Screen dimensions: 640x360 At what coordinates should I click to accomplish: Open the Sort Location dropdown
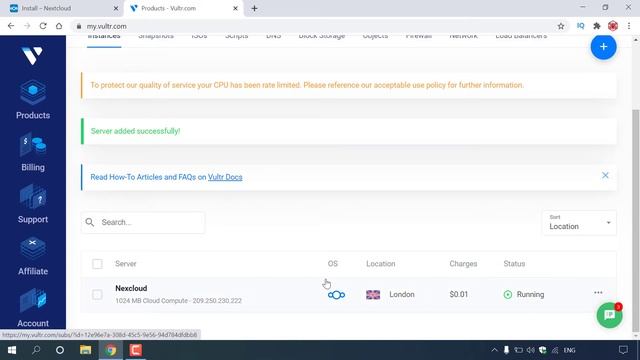click(x=579, y=223)
